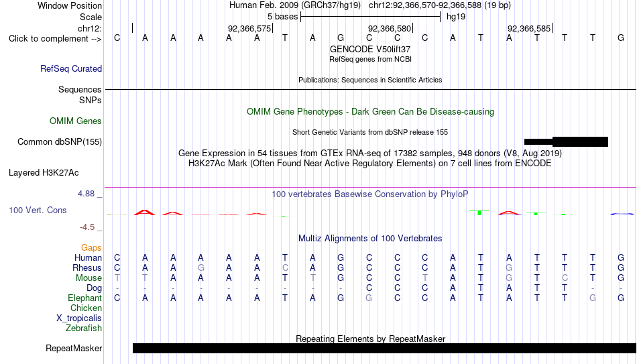The image size is (637, 364).
Task: Click the 92,366,585 ruler coordinate
Action: pos(529,28)
